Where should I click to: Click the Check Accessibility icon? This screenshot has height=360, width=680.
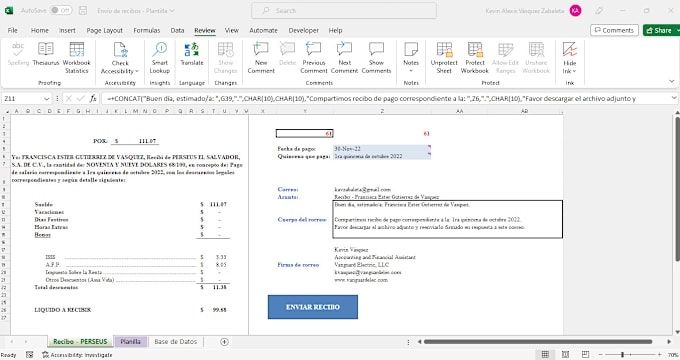pyautogui.click(x=120, y=49)
